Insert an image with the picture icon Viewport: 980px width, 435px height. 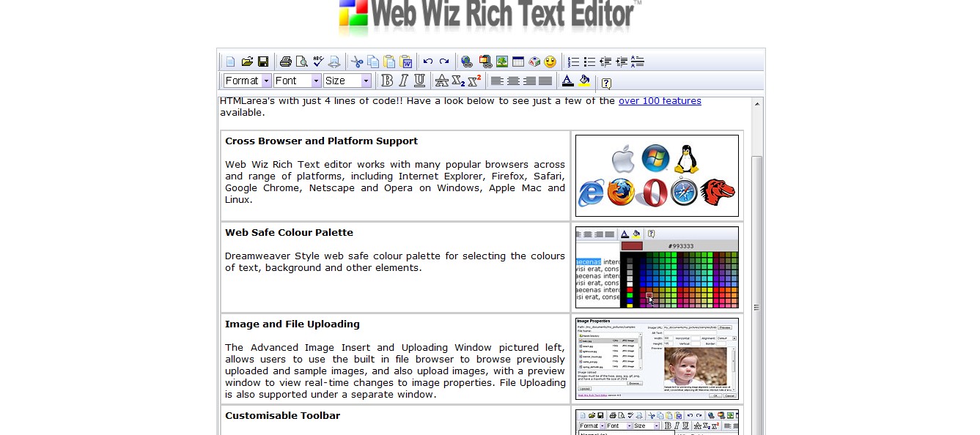(501, 62)
